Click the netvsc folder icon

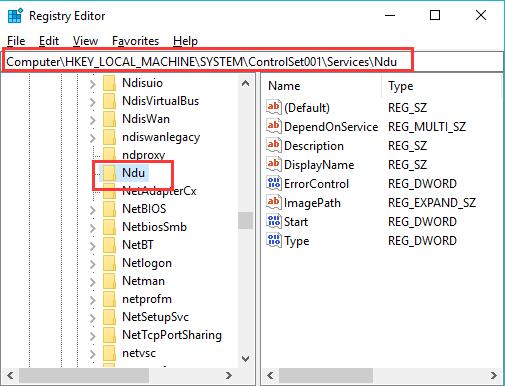pyautogui.click(x=109, y=353)
